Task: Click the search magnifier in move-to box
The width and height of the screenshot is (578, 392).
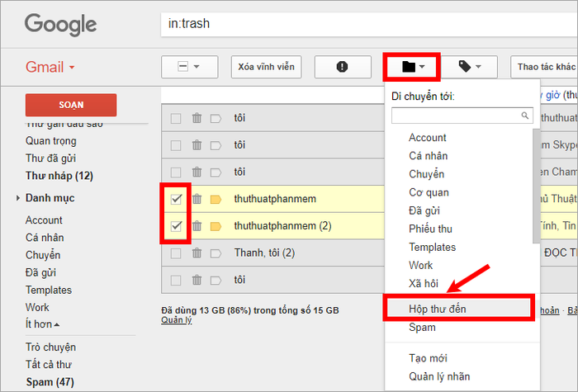Action: [525, 116]
